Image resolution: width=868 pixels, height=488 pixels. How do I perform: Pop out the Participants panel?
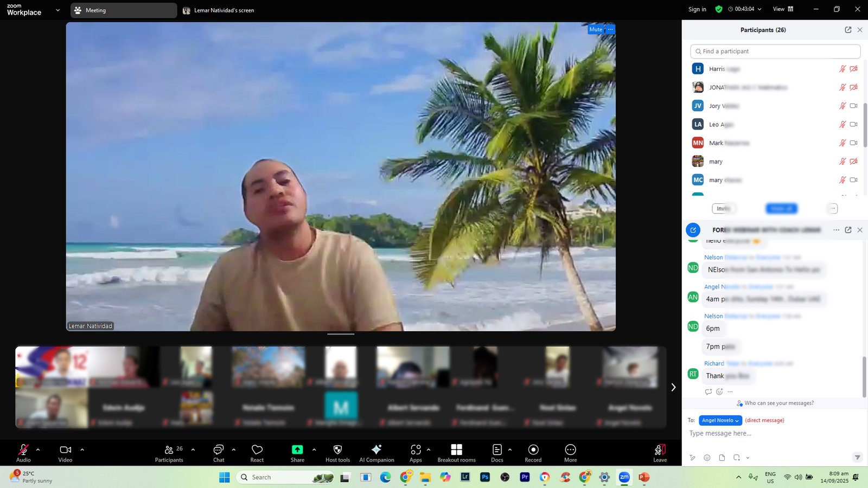848,30
